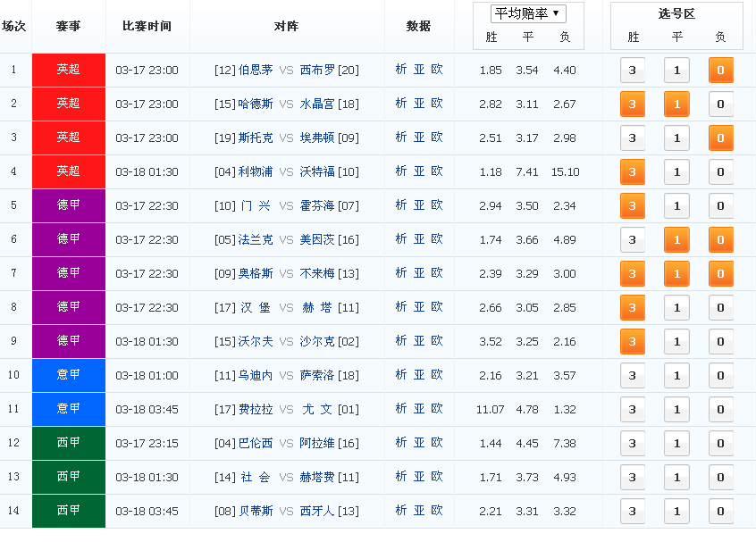
Task: Open the 平均赔率 odds dropdown
Action: pos(528,13)
